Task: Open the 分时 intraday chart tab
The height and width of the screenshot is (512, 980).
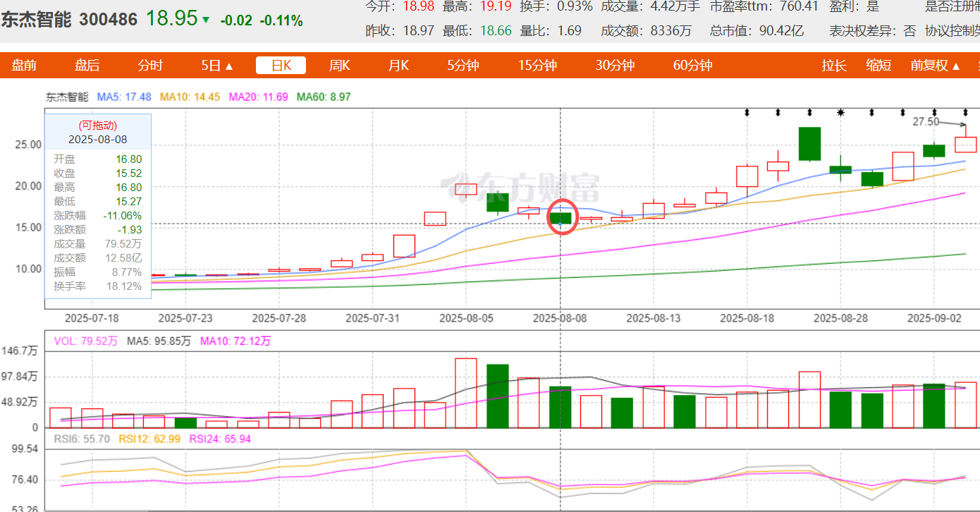Action: [150, 66]
